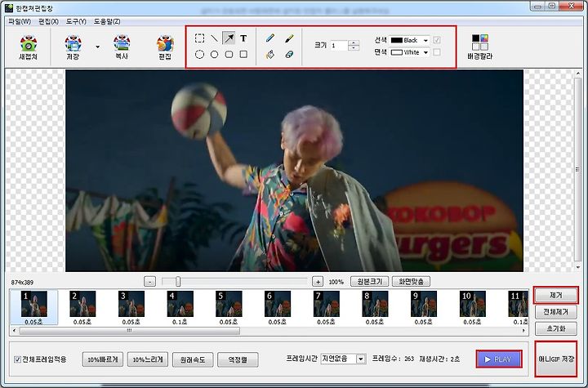The width and height of the screenshot is (588, 388).
Task: Increase the 크기 size with up arrow
Action: [354, 42]
